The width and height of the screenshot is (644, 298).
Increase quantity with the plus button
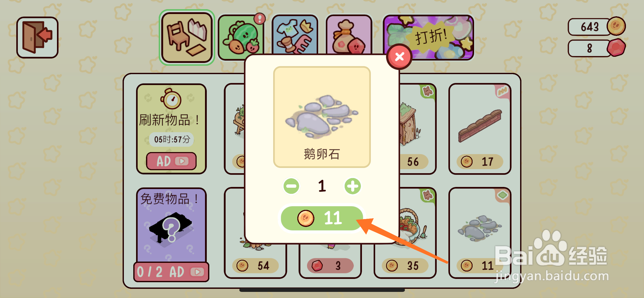[x=353, y=186]
